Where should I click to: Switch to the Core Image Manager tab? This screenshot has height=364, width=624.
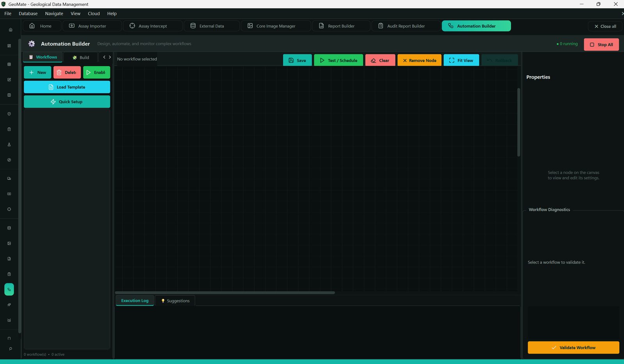[276, 26]
